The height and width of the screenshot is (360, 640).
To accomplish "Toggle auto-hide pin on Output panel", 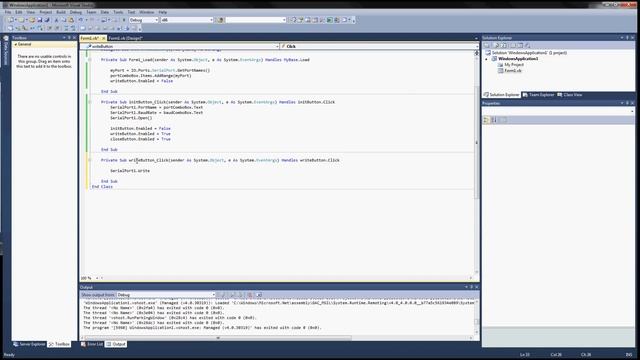I will 471,287.
